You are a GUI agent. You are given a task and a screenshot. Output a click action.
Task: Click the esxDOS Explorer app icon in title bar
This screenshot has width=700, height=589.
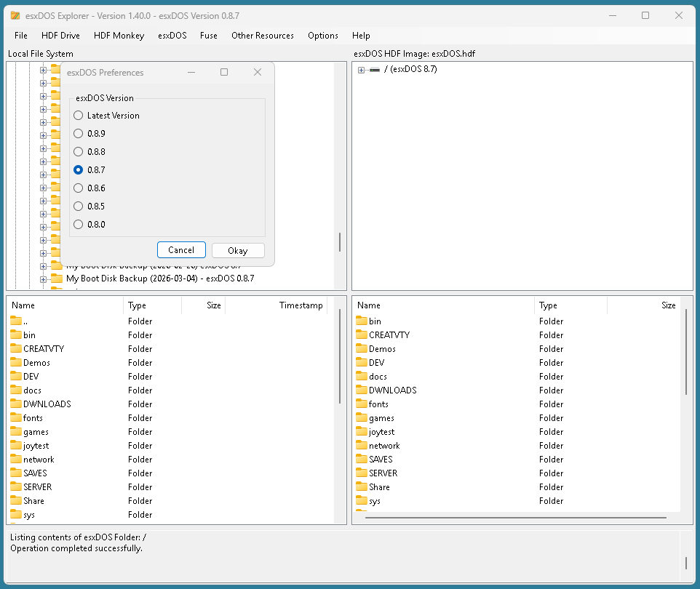[x=15, y=15]
